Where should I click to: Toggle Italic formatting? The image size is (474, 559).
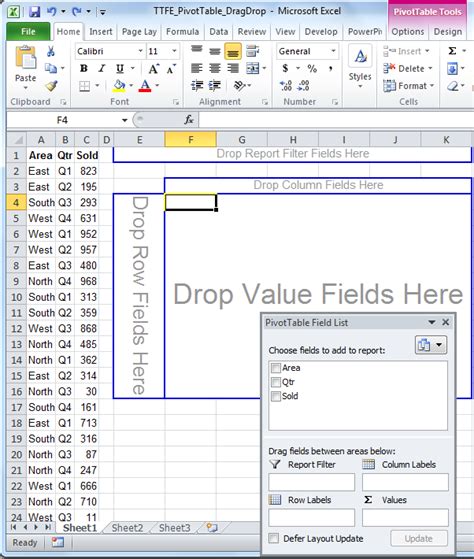click(x=102, y=68)
